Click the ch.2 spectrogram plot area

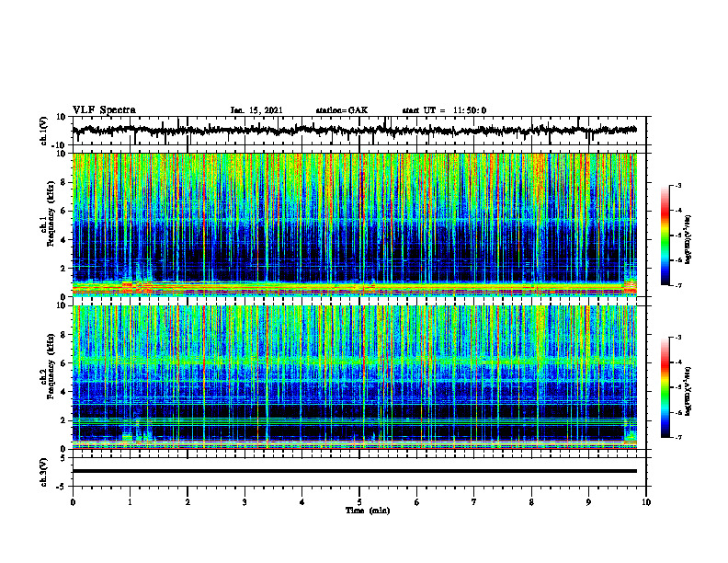pyautogui.click(x=355, y=377)
